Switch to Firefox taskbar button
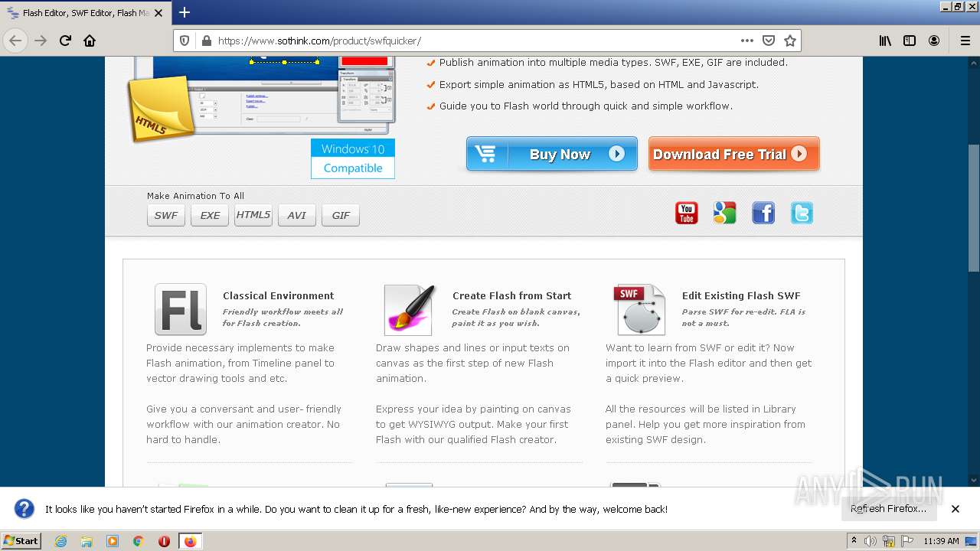 pos(191,541)
